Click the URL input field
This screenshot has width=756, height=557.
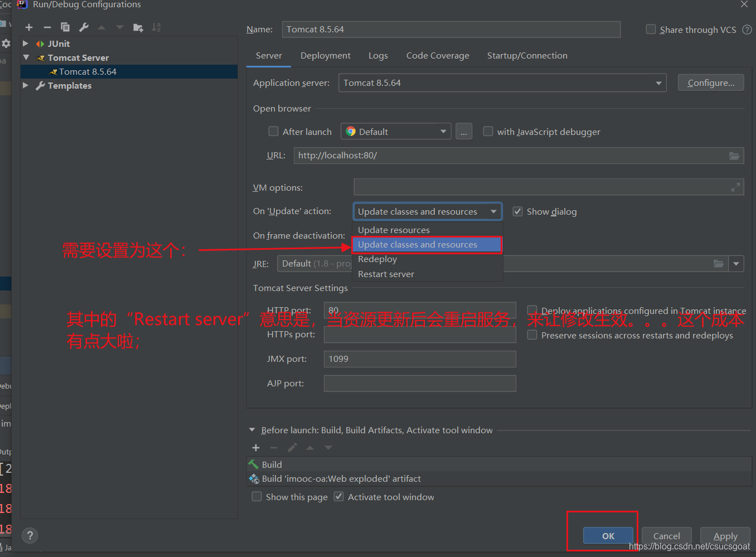point(518,156)
